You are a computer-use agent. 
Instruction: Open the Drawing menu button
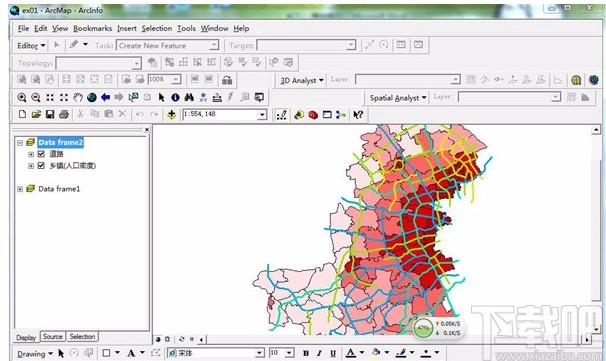coord(35,354)
